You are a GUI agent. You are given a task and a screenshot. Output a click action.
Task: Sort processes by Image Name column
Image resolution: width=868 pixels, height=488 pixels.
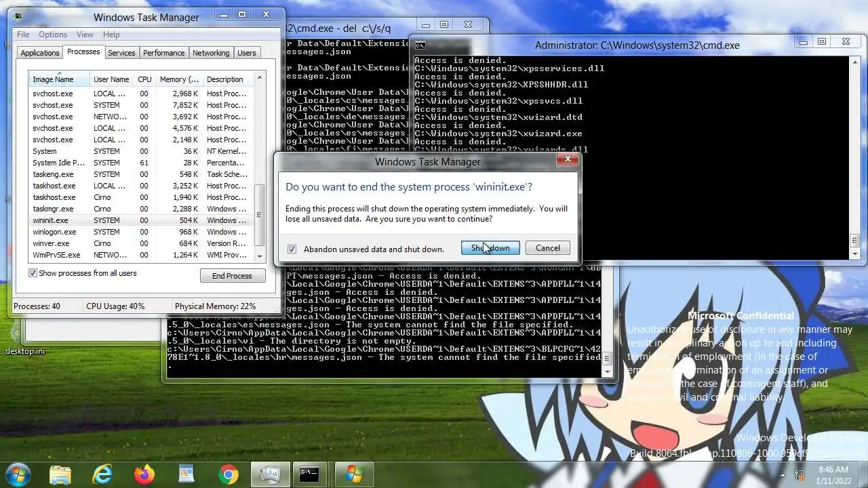tap(60, 79)
